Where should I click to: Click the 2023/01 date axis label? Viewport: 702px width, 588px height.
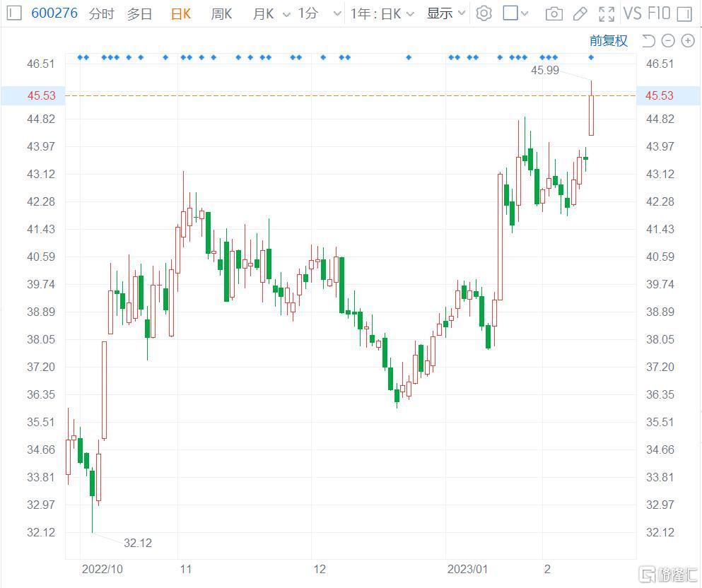467,569
